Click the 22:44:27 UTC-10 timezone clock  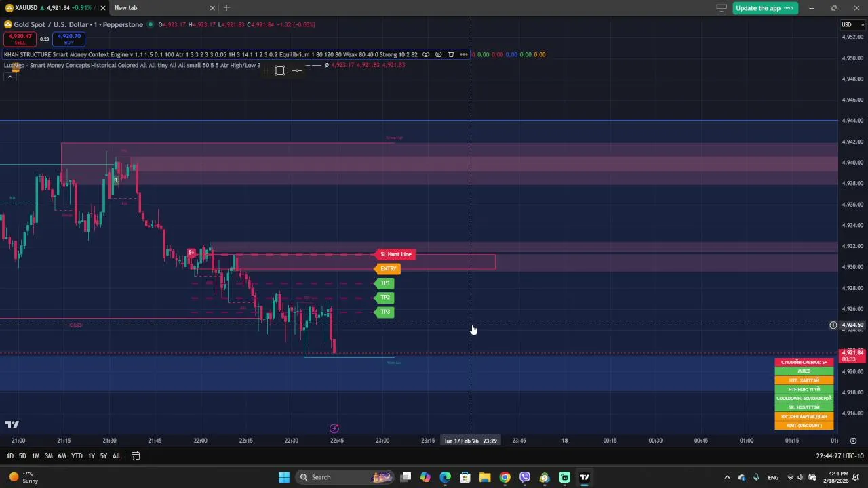coord(840,456)
